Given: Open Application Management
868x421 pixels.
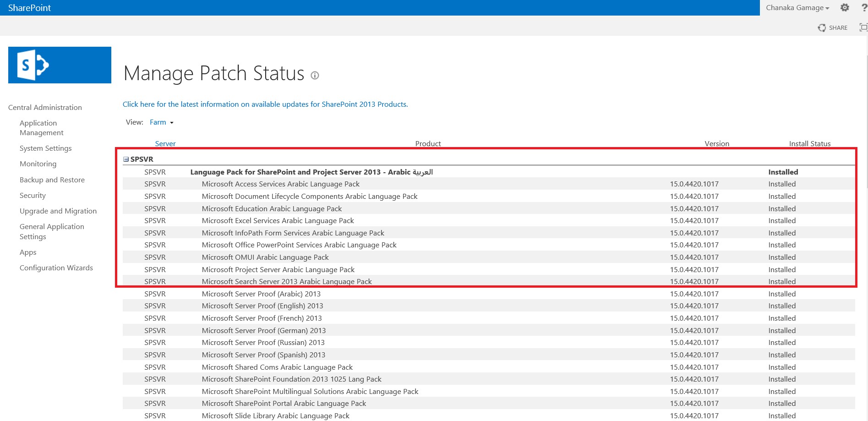Looking at the screenshot, I should pos(42,128).
